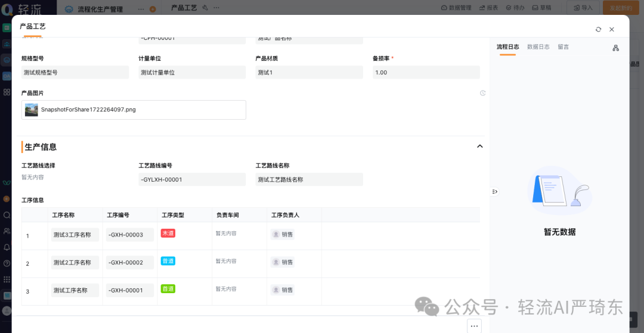Switch to the 留言 tab

pyautogui.click(x=563, y=46)
